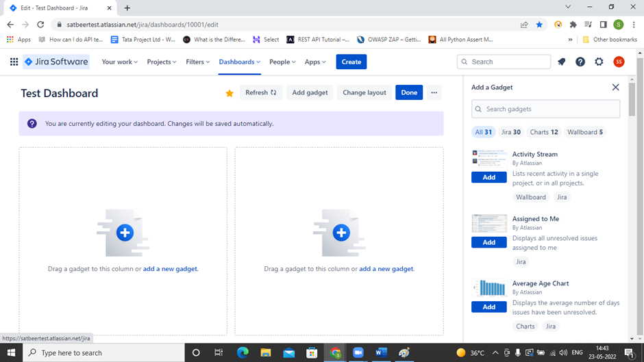644x362 pixels.
Task: Open the People menu
Action: [x=282, y=62]
